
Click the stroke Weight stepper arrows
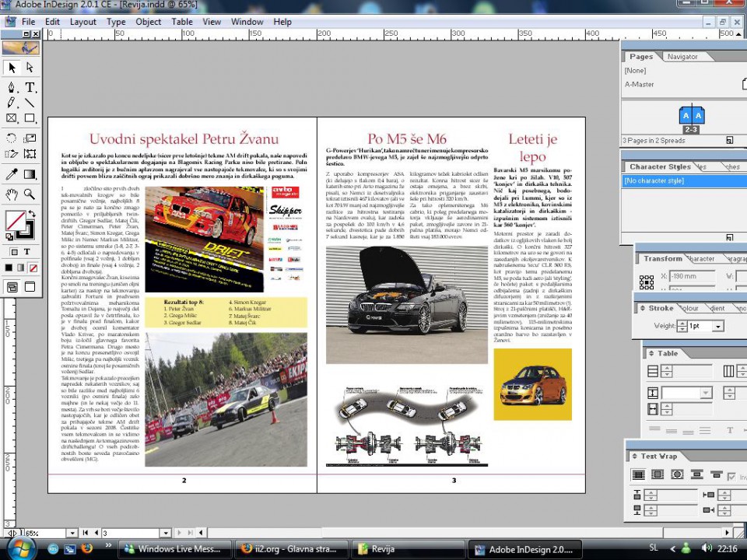(682, 326)
